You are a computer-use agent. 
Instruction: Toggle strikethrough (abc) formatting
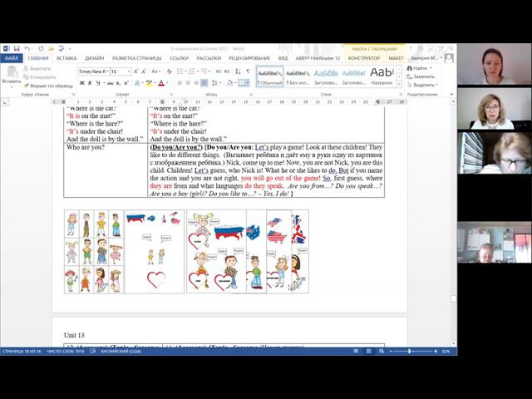point(110,83)
